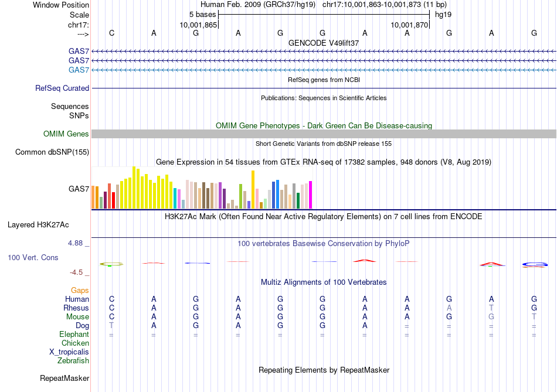The width and height of the screenshot is (557, 392).
Task: Click Publications: Sequences in Scientific Articles title
Action: (324, 98)
